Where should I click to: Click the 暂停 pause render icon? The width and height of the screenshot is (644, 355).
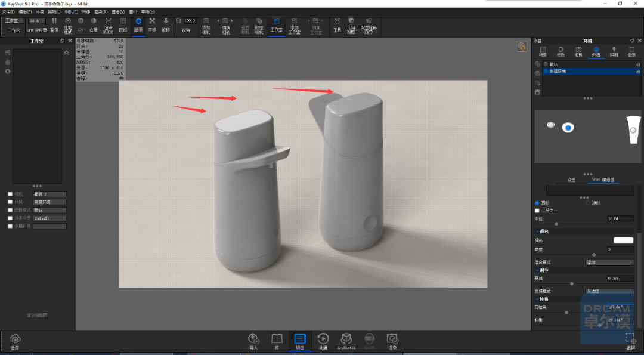tap(54, 25)
